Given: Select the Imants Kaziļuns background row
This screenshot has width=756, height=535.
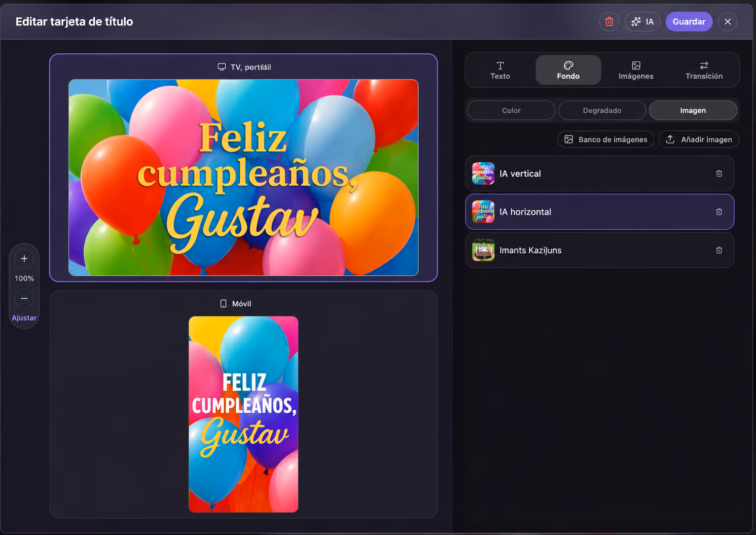Looking at the screenshot, I should 600,250.
